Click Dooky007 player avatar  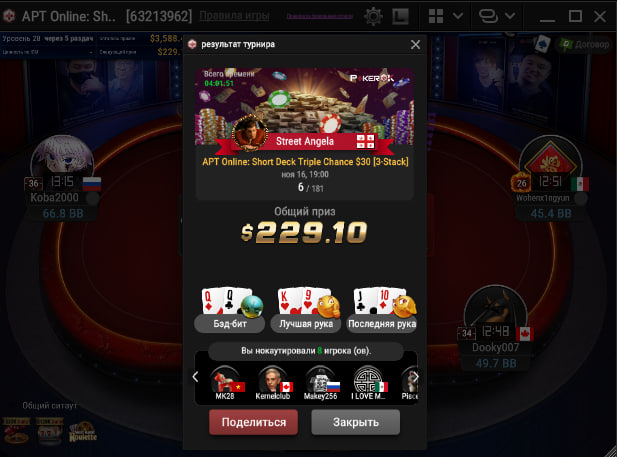496,309
